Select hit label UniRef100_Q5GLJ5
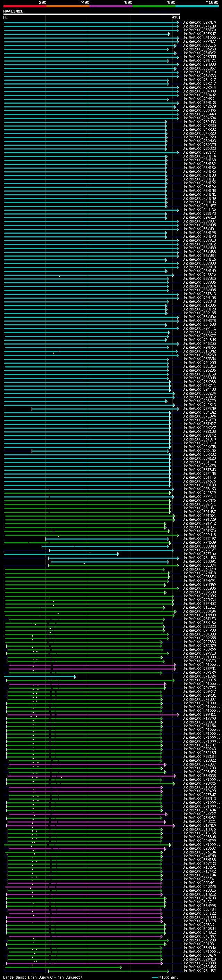 click(199, 45)
